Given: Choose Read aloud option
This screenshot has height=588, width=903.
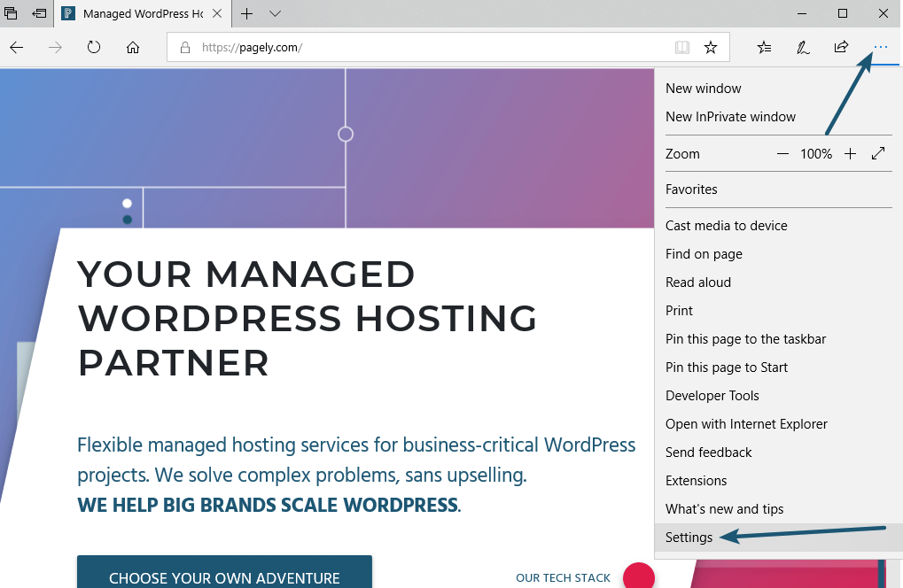Looking at the screenshot, I should tap(779, 282).
